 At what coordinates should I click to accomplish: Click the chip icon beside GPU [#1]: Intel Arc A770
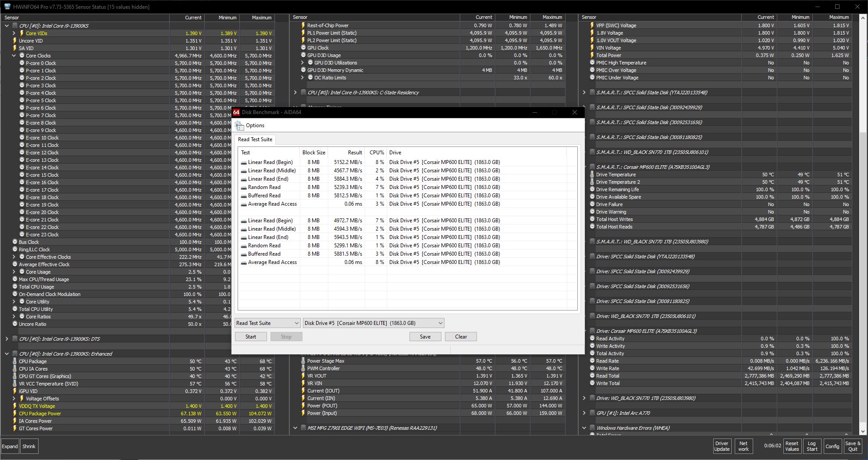tap(592, 413)
